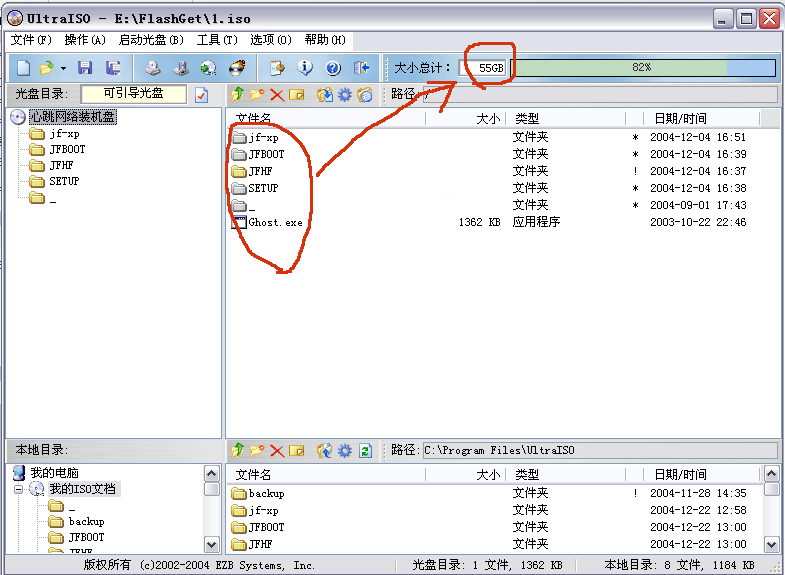Click the notepad with gear options icon
Viewport: 785px width, 575px height.
[x=277, y=68]
